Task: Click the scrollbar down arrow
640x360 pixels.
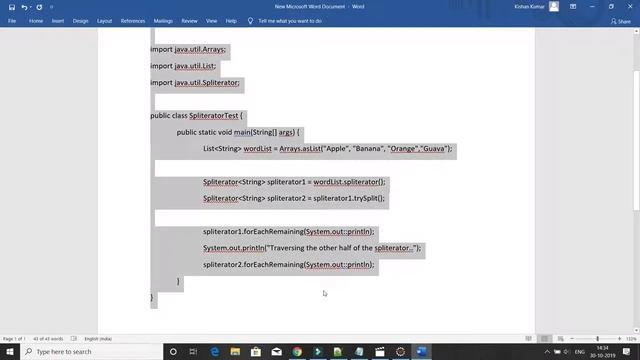Action: 636,330
